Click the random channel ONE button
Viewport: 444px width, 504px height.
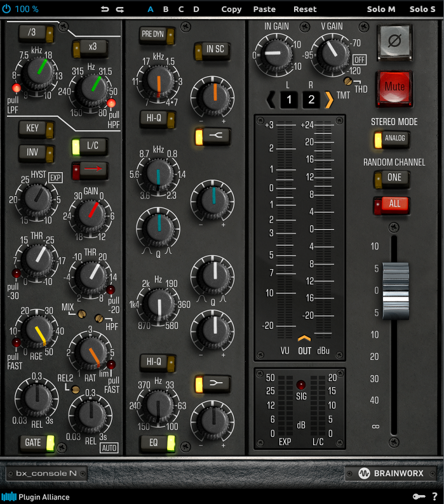[x=391, y=179]
